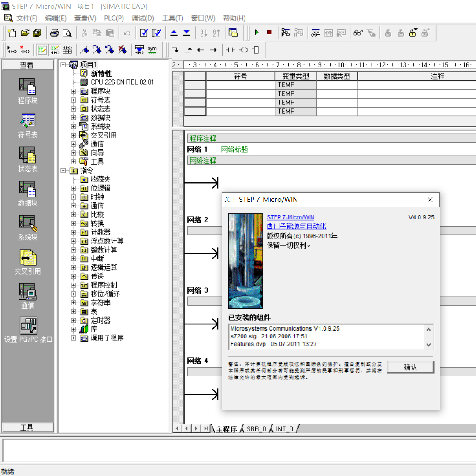Open 程序块 in the left view bar
Image resolution: width=476 pixels, height=476 pixels.
click(28, 91)
